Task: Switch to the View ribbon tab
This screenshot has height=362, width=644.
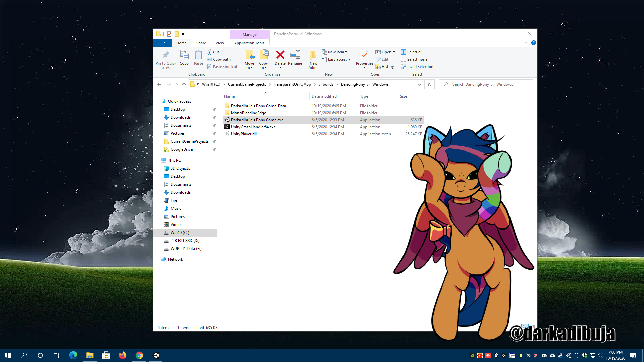Action: coord(220,43)
